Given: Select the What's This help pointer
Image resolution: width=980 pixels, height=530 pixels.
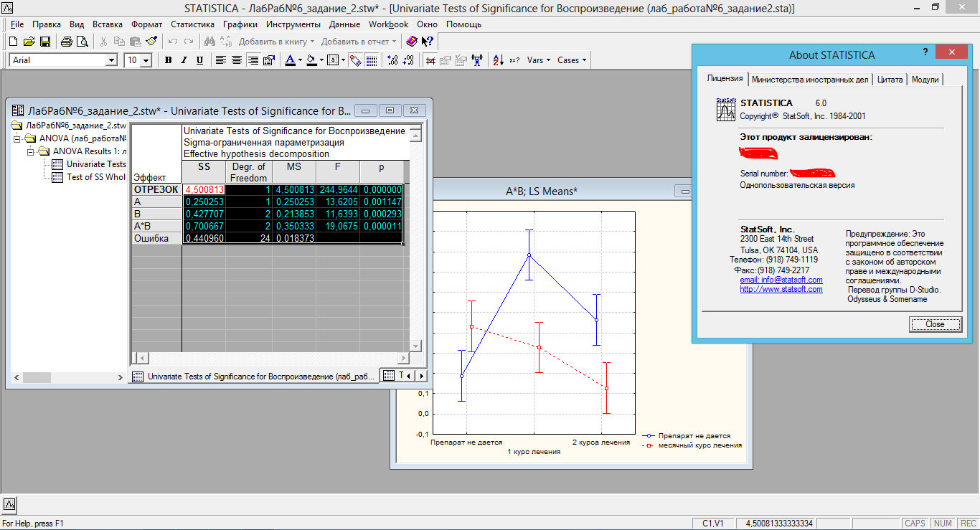Looking at the screenshot, I should (x=426, y=41).
